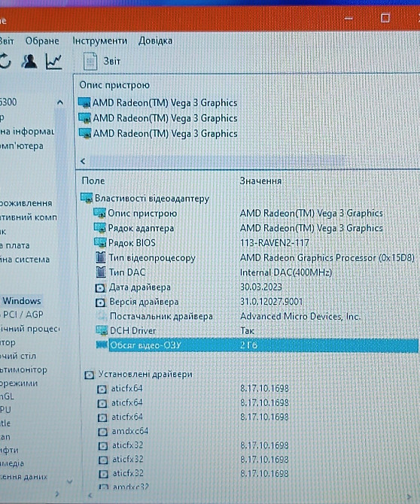The width and height of the screenshot is (420, 504).
Task: Select the DCH Driver row
Action: [x=175, y=331]
